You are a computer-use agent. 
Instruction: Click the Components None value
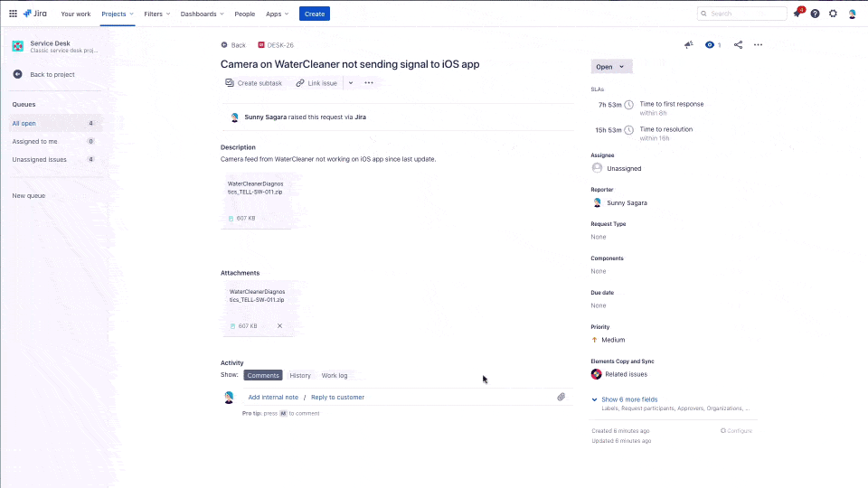tap(599, 271)
